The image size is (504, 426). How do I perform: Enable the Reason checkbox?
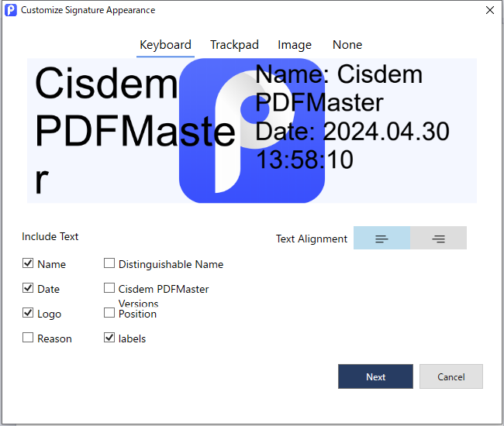coord(28,338)
